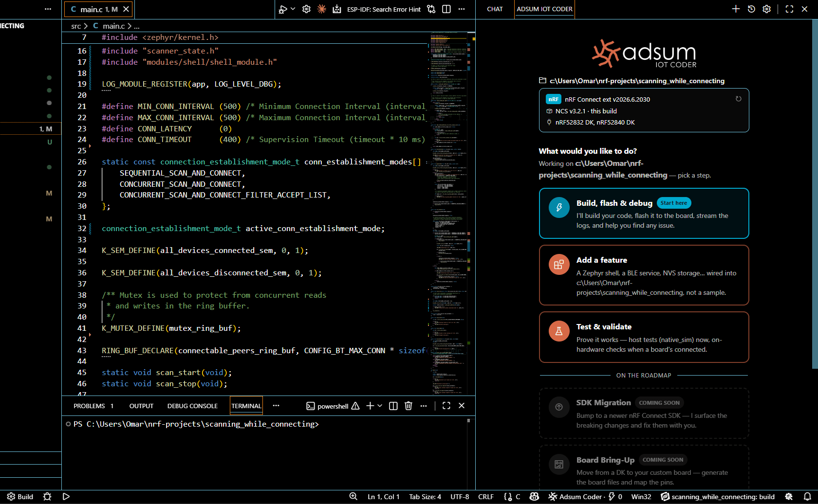Open Adsum panel settings gear
The image size is (818, 504).
[x=766, y=9]
